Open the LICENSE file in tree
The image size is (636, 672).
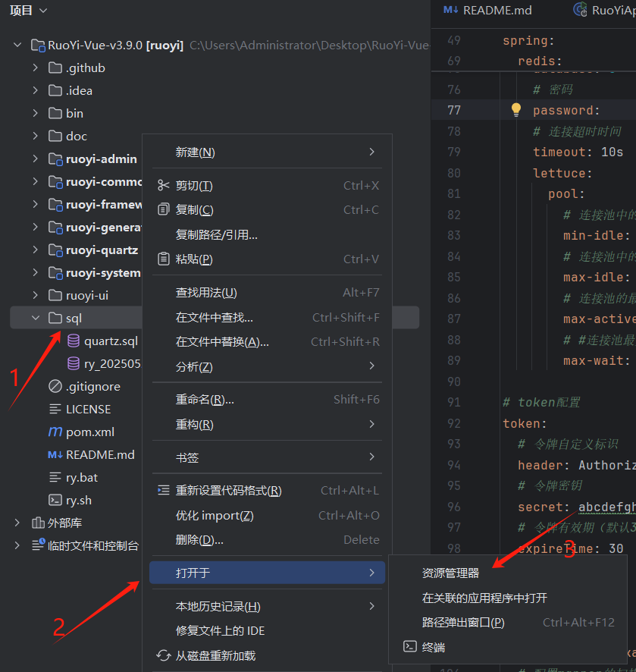pos(88,409)
